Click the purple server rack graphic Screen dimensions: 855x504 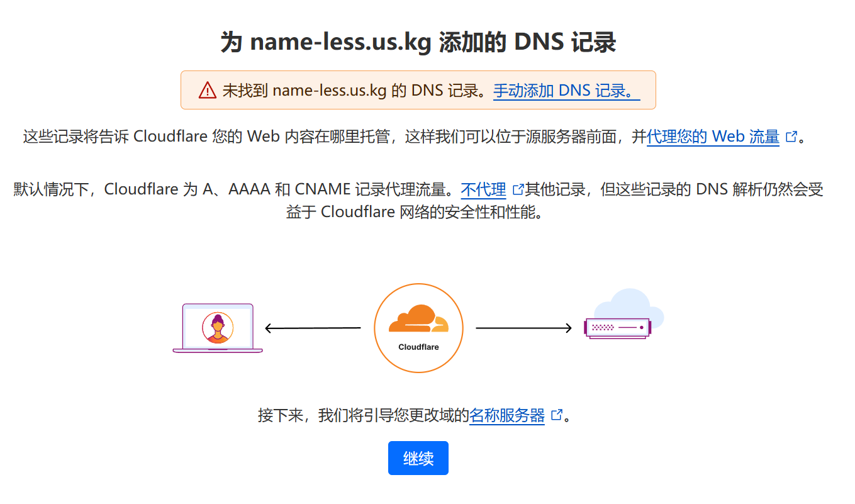pyautogui.click(x=617, y=328)
